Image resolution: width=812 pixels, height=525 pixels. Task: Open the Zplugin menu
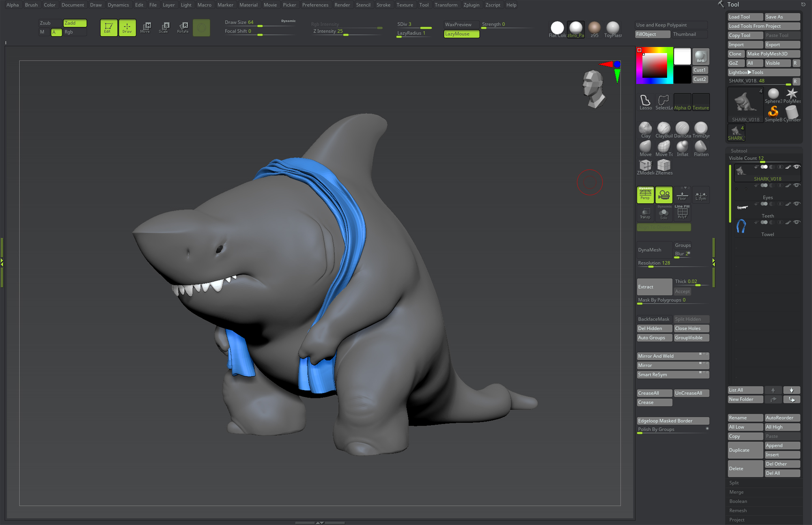click(471, 5)
